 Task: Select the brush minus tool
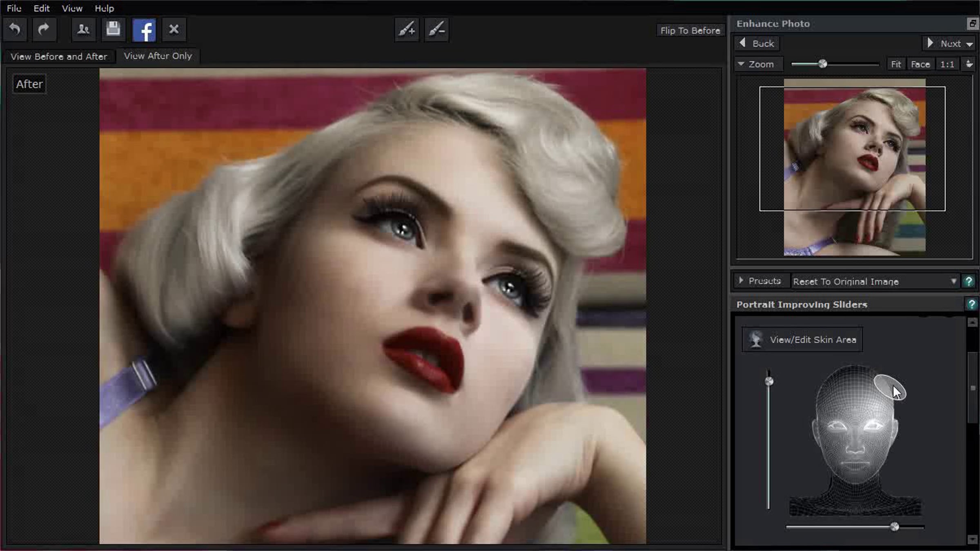pyautogui.click(x=437, y=29)
